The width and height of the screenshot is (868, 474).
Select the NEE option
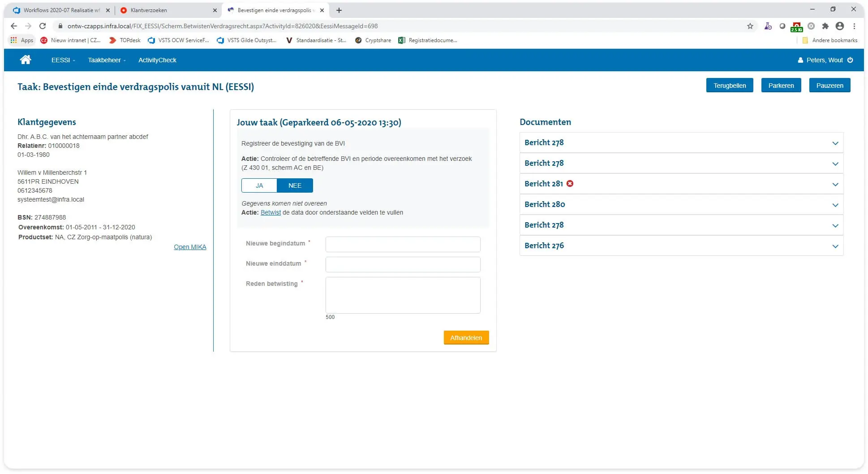[295, 185]
